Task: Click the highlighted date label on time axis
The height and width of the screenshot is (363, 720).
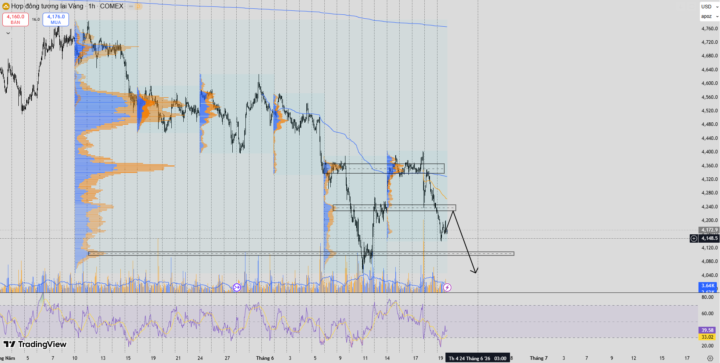Action: click(x=477, y=358)
